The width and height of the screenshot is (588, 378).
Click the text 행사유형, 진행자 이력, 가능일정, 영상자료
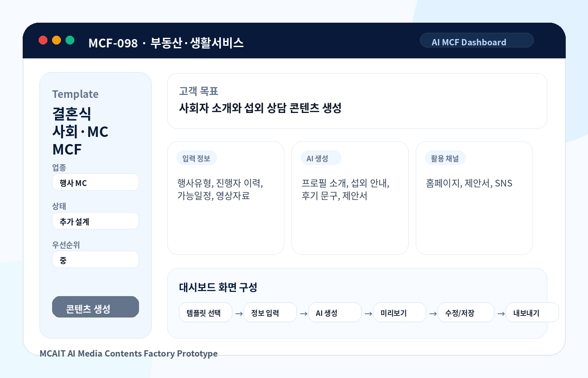220,189
